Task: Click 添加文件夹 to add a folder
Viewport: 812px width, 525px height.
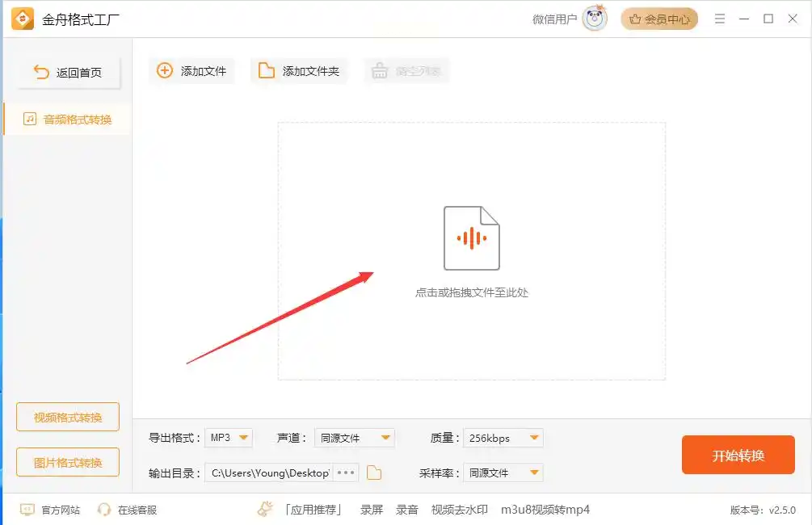Action: (x=299, y=71)
